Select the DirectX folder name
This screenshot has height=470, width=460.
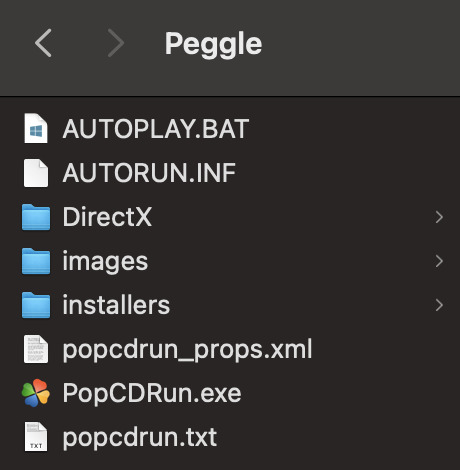(107, 217)
